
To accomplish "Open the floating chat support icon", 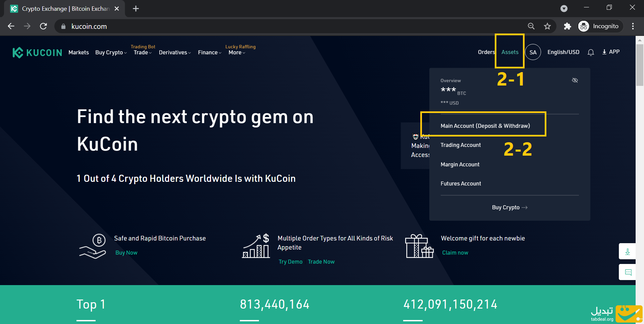I will (627, 272).
